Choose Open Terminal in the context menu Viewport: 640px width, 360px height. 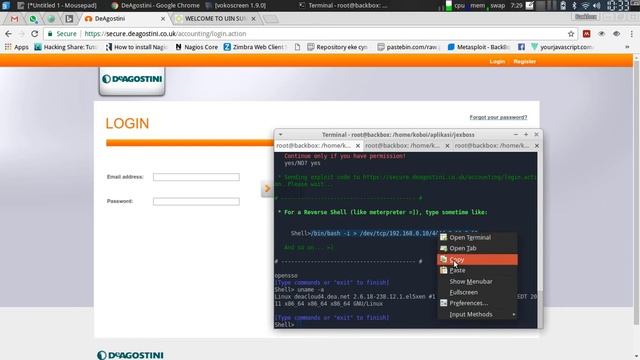[477, 237]
